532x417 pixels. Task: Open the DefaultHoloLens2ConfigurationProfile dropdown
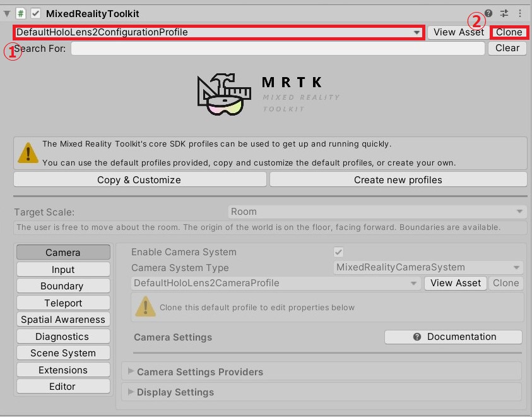tap(219, 32)
